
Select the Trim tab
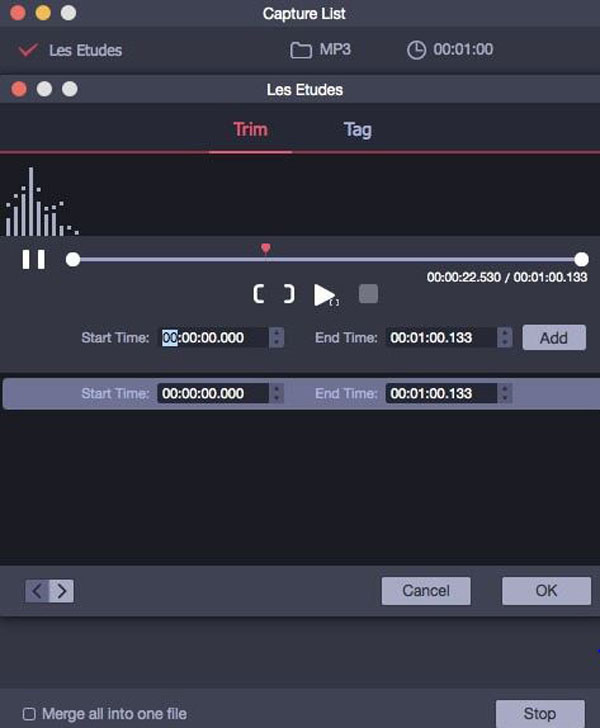click(x=250, y=129)
